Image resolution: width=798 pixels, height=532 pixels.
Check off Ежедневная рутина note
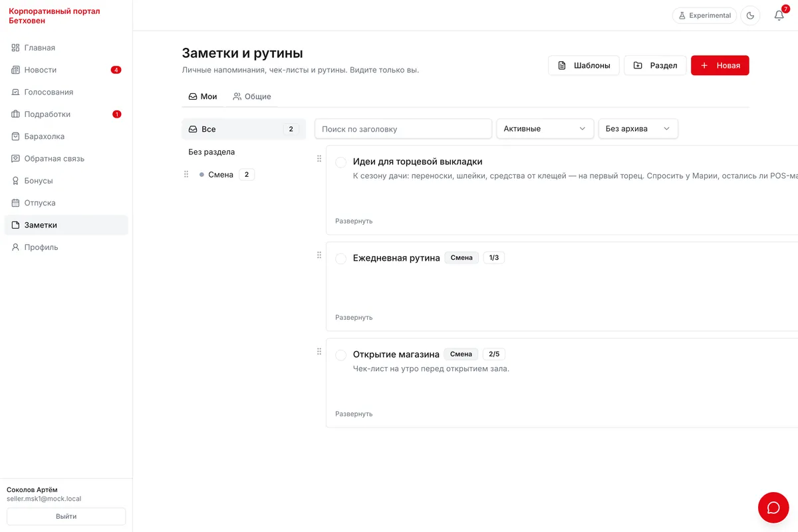click(x=341, y=259)
